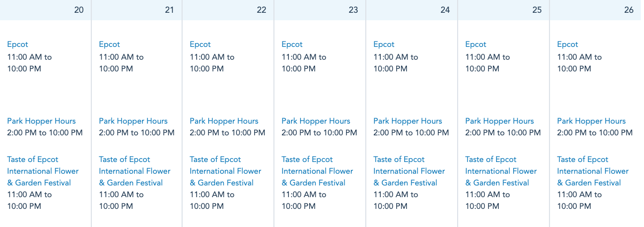Open the Epcot link under day 26

tap(568, 44)
